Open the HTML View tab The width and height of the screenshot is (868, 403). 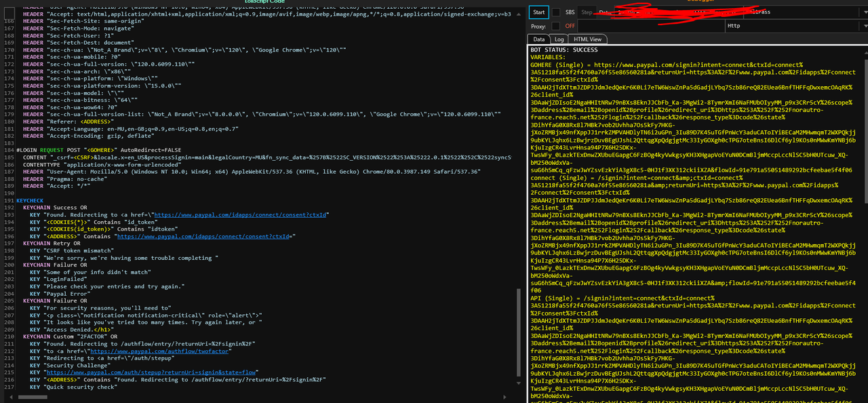(587, 39)
